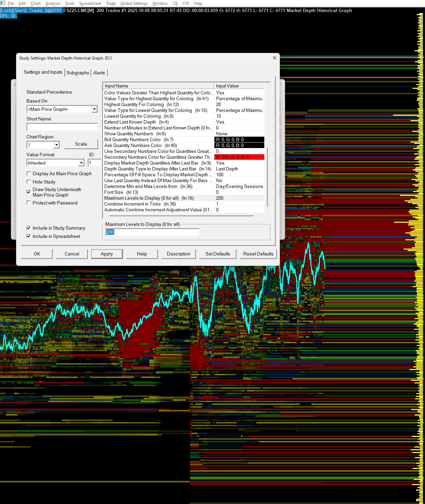Click the Last Depth value cell

tap(239, 169)
